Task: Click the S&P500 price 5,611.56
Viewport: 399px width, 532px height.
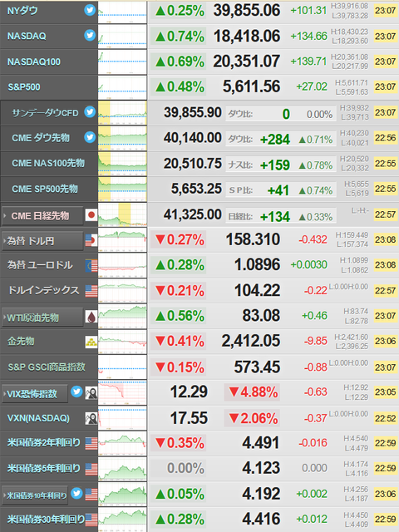Action: point(251,86)
